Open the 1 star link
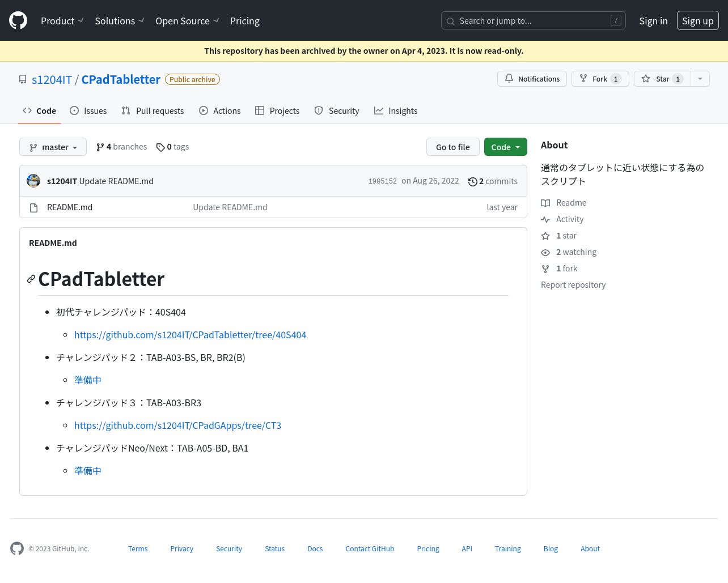This screenshot has width=728, height=583. [x=558, y=236]
